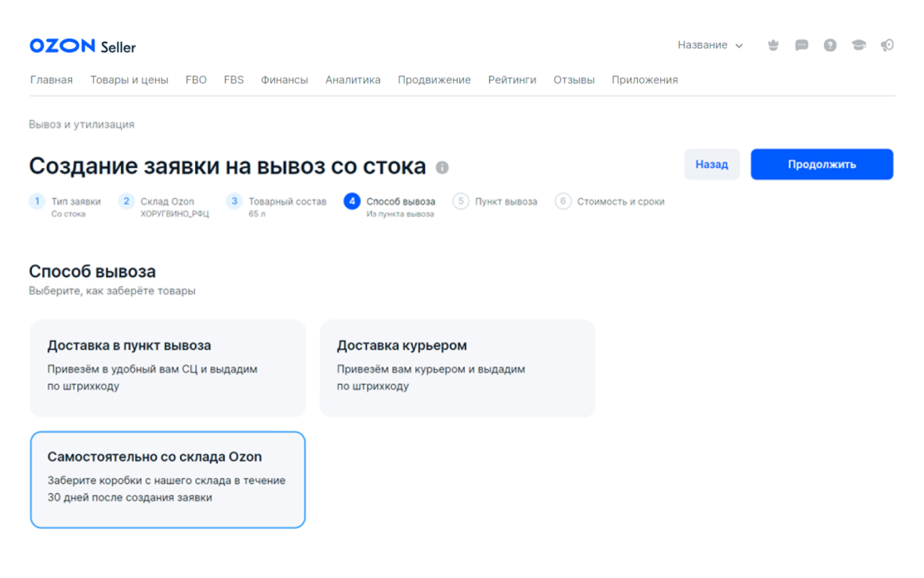Select the Доставка курьером option
The width and height of the screenshot is (924, 578).
point(457,367)
